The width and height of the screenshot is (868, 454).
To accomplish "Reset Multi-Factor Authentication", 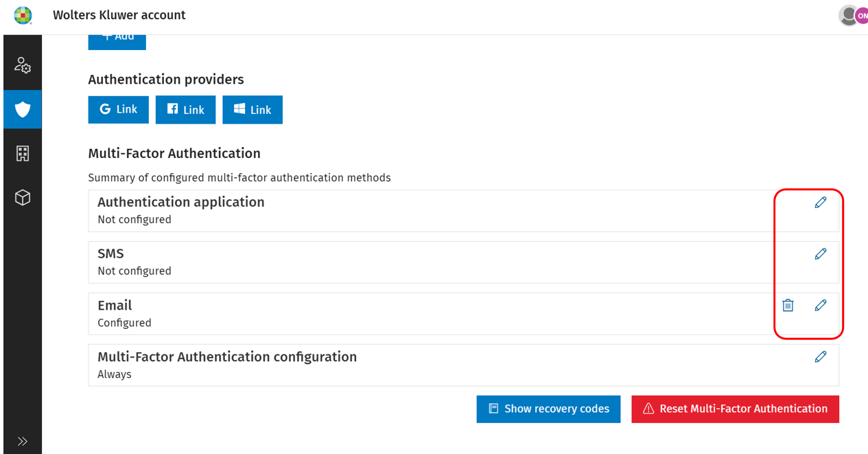I will click(735, 409).
